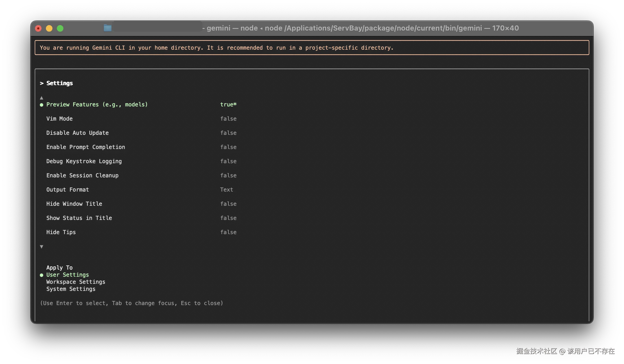Select Workspace Settings scope

tap(76, 282)
